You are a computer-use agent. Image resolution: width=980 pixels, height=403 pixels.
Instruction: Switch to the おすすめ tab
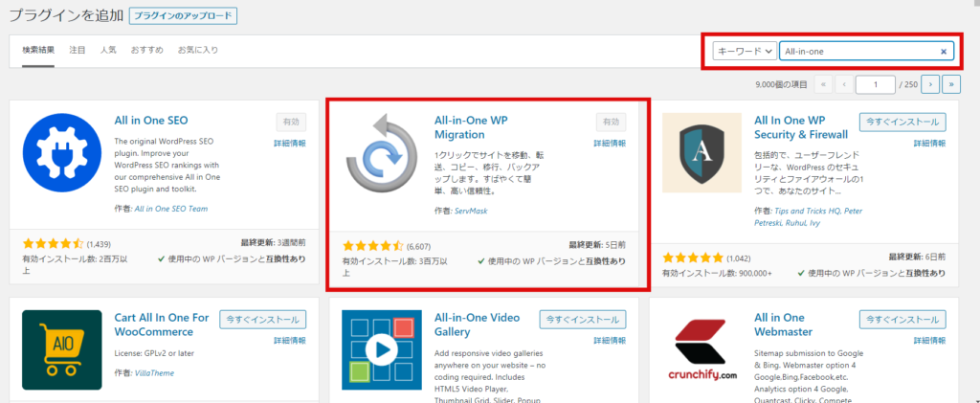pos(146,50)
